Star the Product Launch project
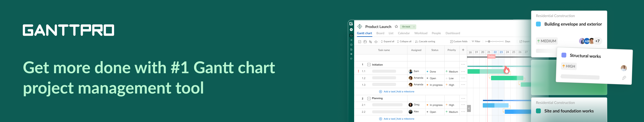The height and width of the screenshot is (122, 644). pos(396,27)
